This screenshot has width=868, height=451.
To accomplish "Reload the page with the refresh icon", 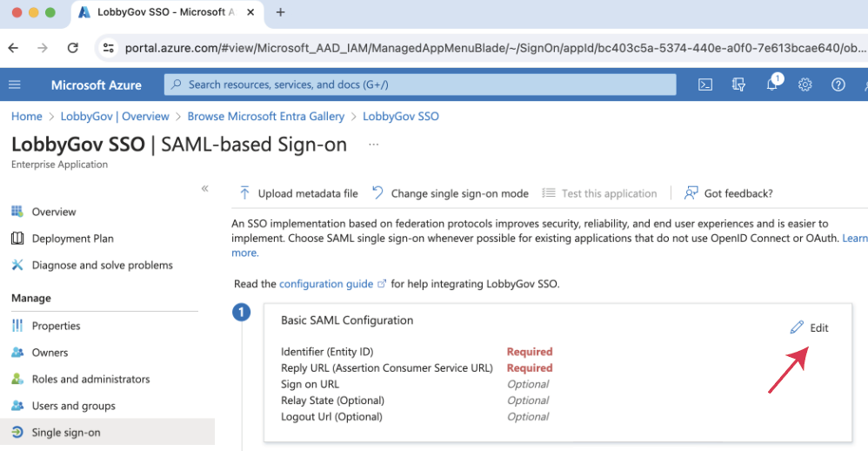I will (72, 48).
